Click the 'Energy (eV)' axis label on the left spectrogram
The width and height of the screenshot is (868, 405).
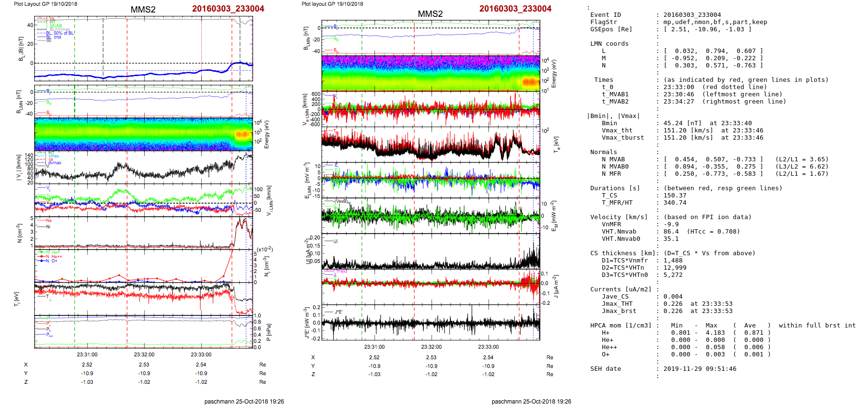click(x=267, y=134)
